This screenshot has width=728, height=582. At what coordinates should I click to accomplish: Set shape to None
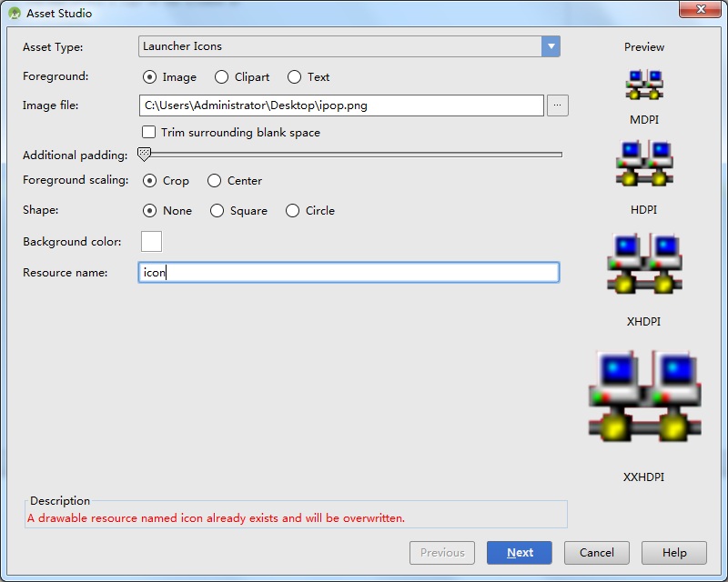(x=149, y=211)
